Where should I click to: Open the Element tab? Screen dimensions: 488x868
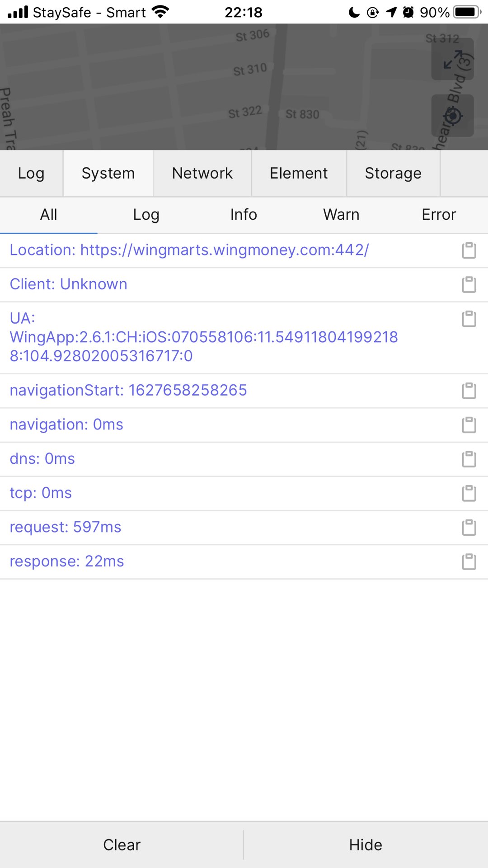299,174
